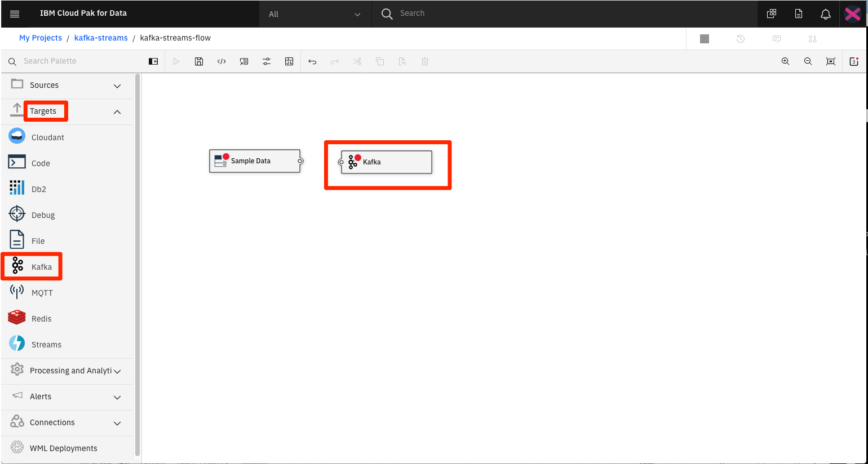Click the stop square icon
Image resolution: width=868 pixels, height=464 pixels.
(x=705, y=39)
